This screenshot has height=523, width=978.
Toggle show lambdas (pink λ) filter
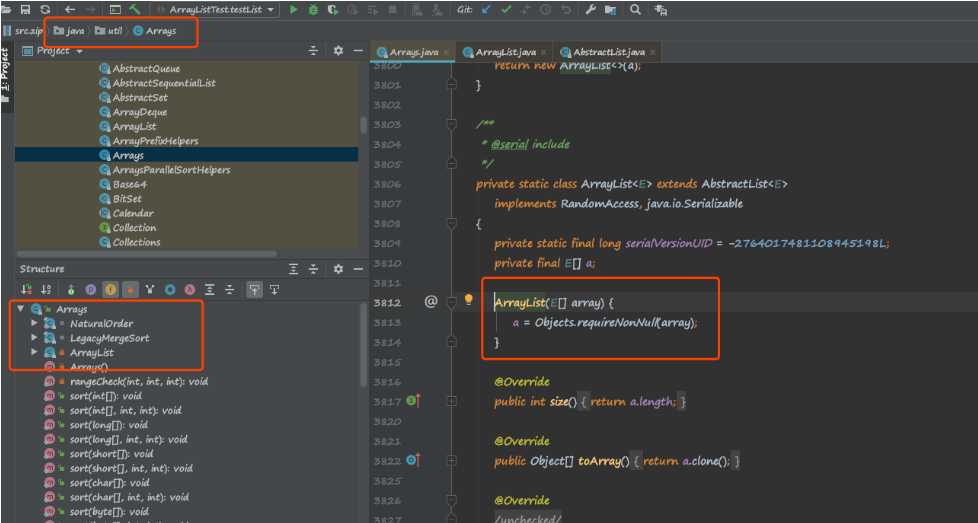coord(190,289)
